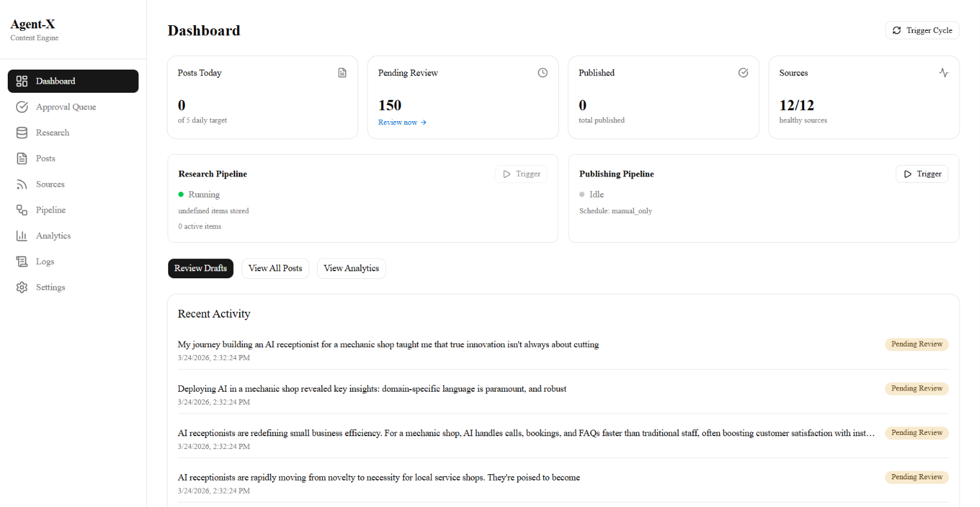Click the clock icon on Pending Review card
The width and height of the screenshot is (980, 507).
click(x=543, y=73)
